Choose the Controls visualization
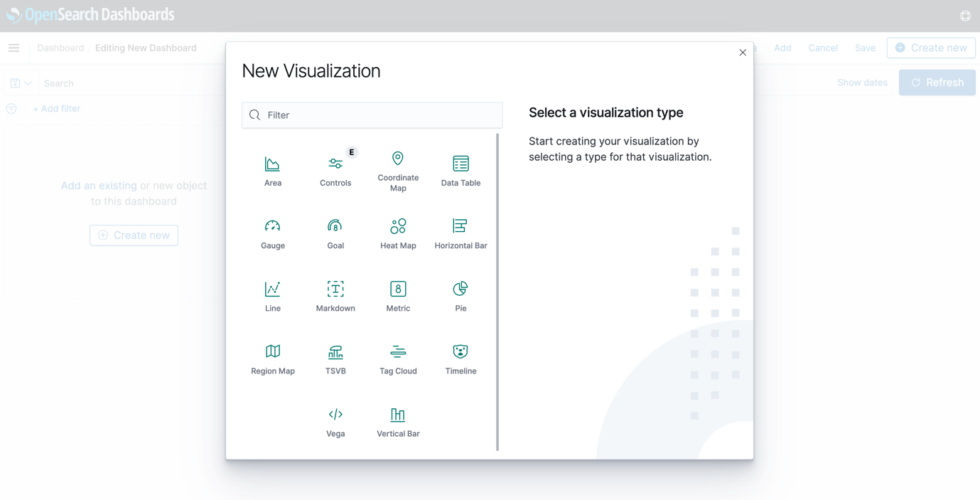The width and height of the screenshot is (980, 500). pyautogui.click(x=335, y=171)
